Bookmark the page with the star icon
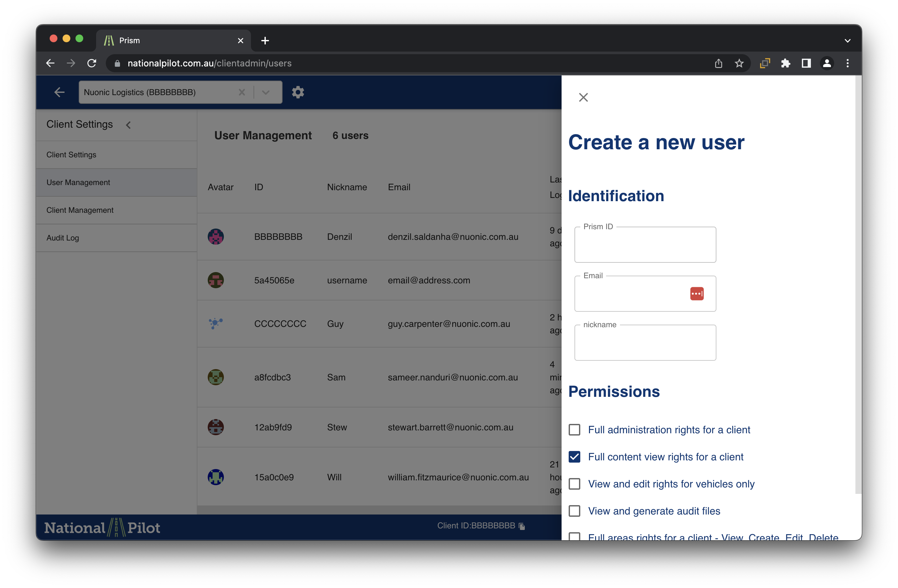The height and width of the screenshot is (588, 898). (x=739, y=64)
